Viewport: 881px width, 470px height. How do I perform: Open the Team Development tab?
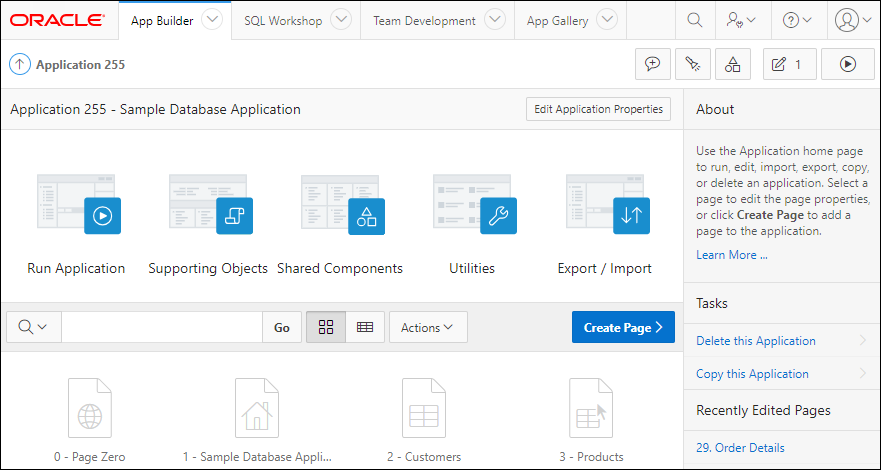[x=424, y=21]
